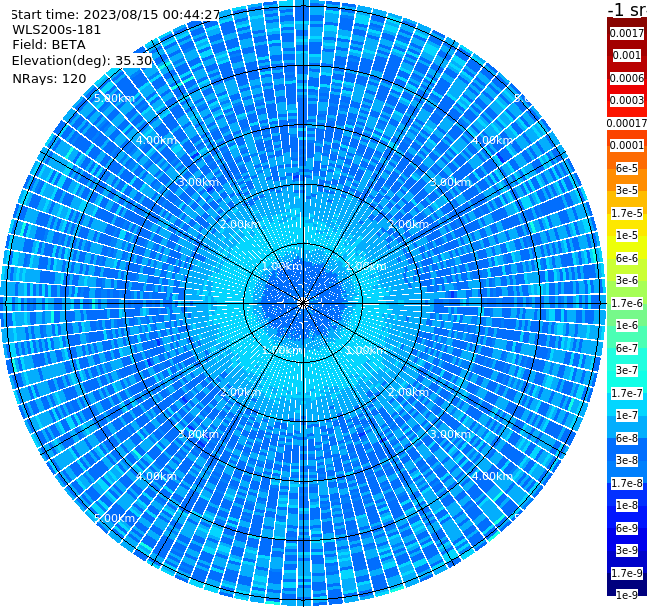Screen dimensions: 647x607
Task: Select the 0.0001 colorbar label
Action: 627,145
